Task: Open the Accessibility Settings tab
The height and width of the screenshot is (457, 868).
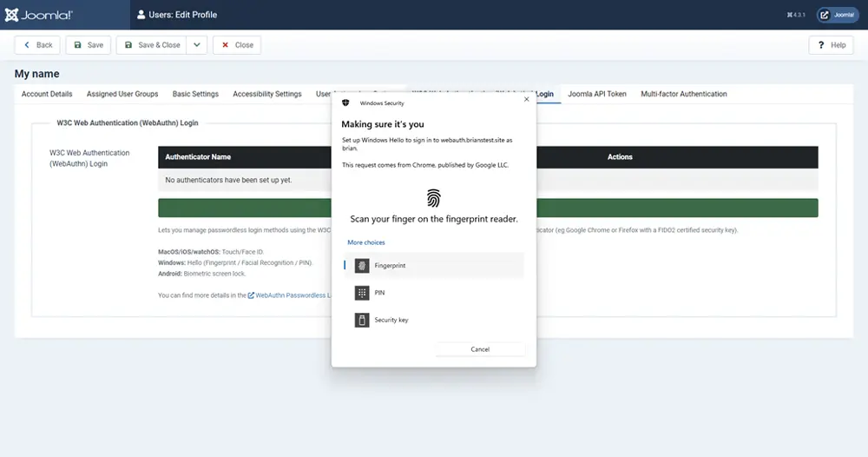Action: point(267,94)
